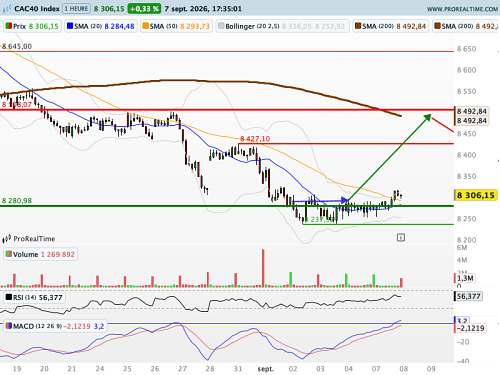Click the 8 645,00 resistance label
This screenshot has height=375, width=500.
17,46
